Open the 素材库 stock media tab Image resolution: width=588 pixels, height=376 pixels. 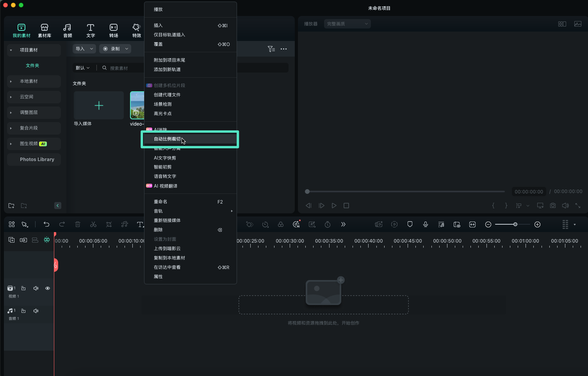(44, 30)
